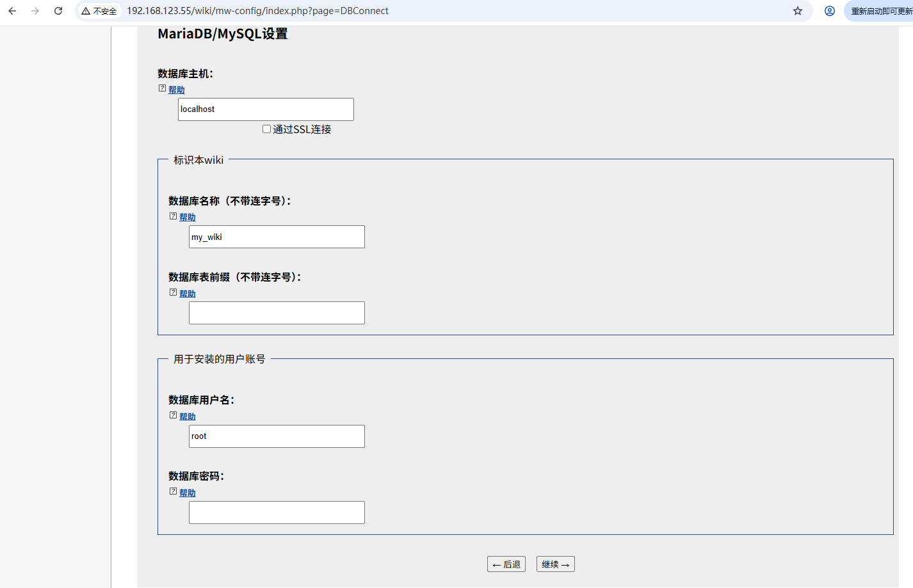
Task: Open the 帮助 link for 数据库名称
Action: 188,217
